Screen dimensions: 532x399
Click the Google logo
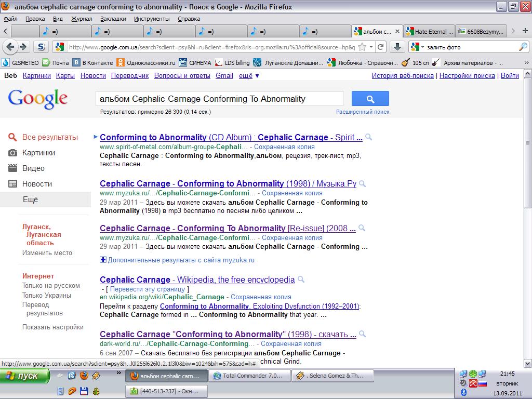(x=37, y=99)
